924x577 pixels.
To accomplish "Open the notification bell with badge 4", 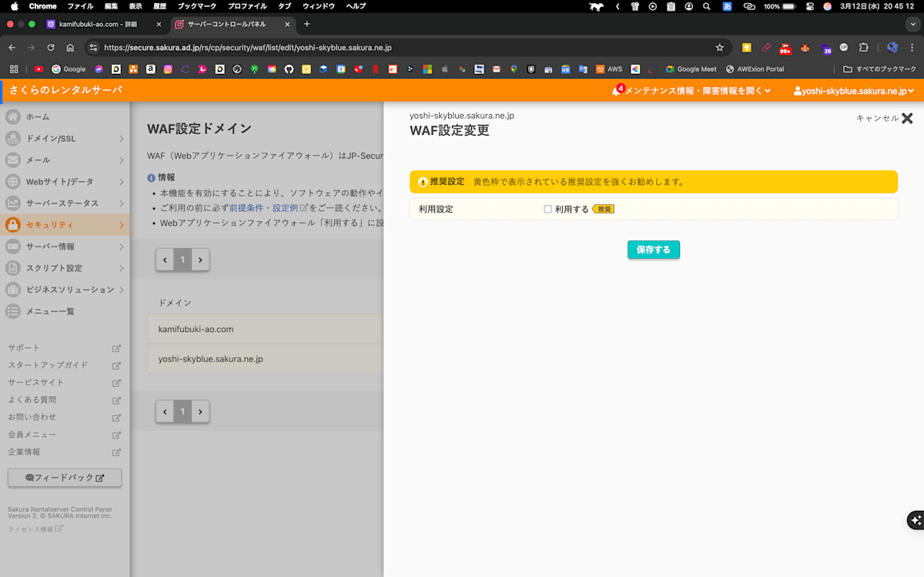I will 616,91.
